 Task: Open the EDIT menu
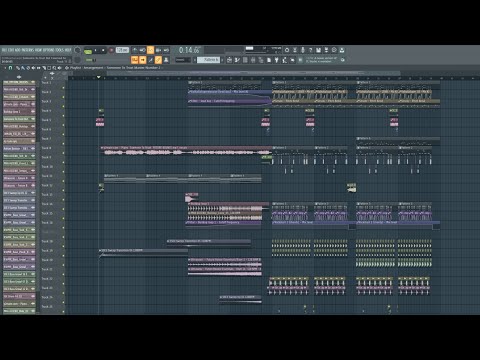tap(10, 50)
